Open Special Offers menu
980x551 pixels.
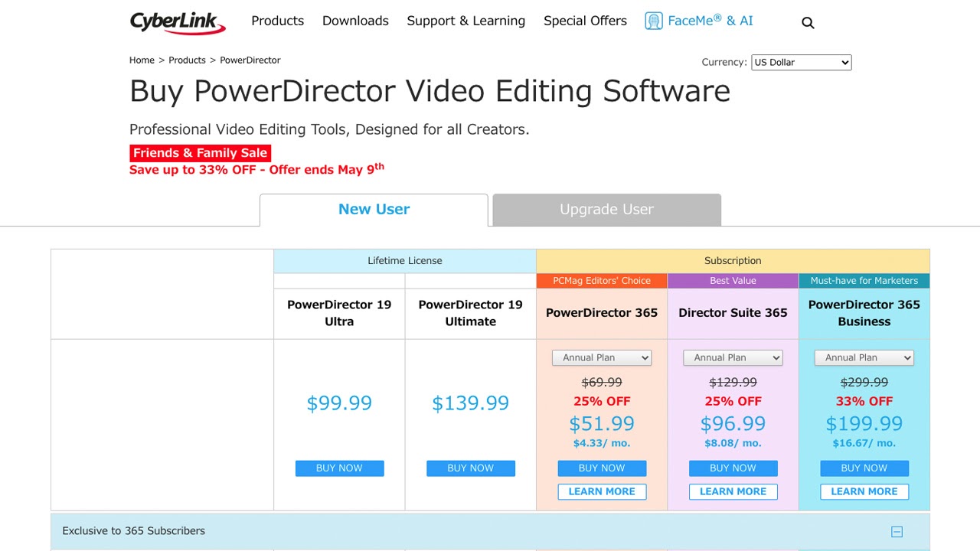tap(585, 21)
